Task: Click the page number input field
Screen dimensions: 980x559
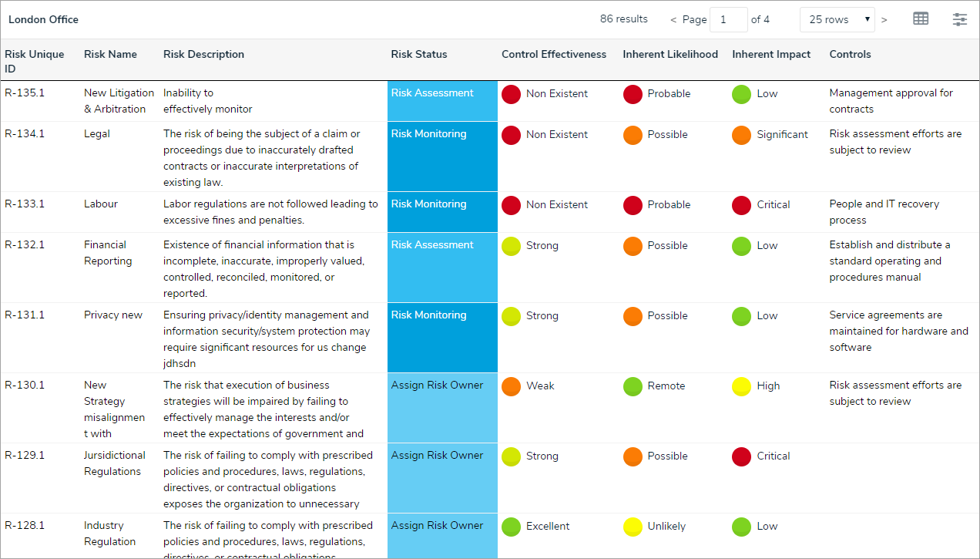Action: click(x=728, y=19)
